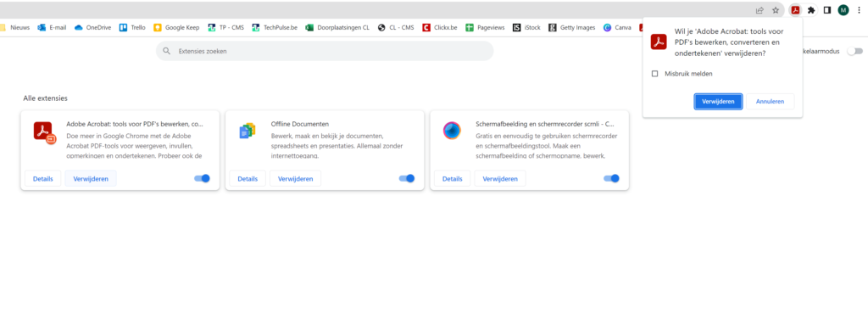Image resolution: width=868 pixels, height=319 pixels.
Task: Click Verwijderen on the Adobe Acrobat card
Action: [91, 179]
